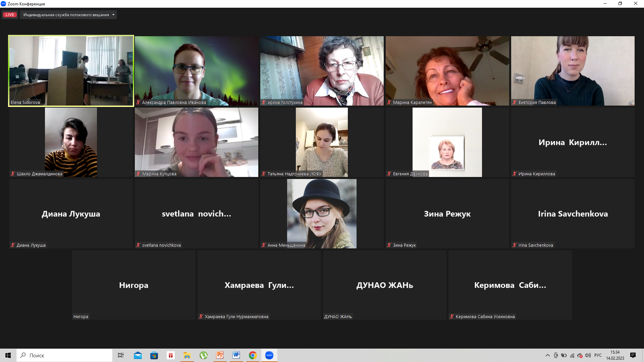
Task: Open Microsoft Word from the taskbar
Action: coord(236,355)
